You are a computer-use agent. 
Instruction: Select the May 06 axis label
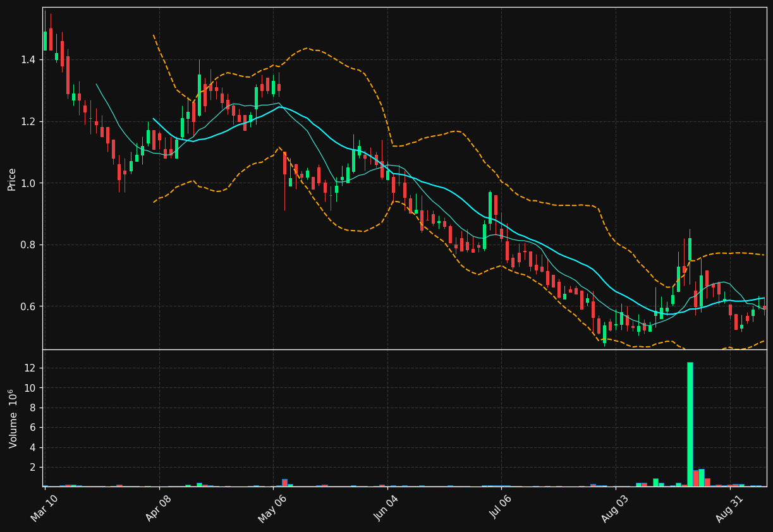coord(272,509)
